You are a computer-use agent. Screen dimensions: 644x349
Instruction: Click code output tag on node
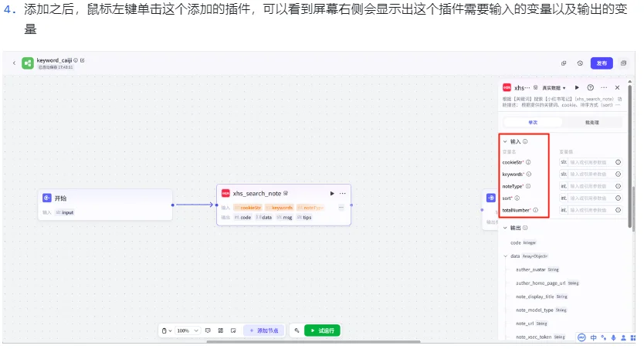(x=242, y=218)
